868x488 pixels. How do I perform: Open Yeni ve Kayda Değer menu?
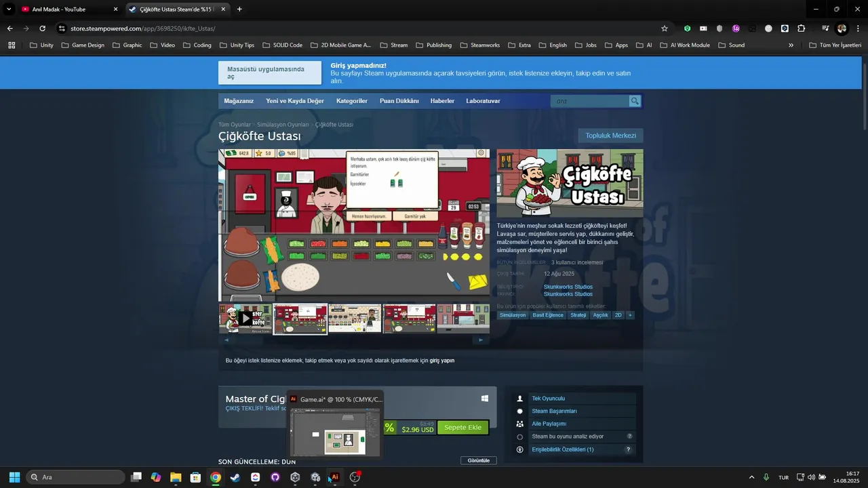point(295,101)
